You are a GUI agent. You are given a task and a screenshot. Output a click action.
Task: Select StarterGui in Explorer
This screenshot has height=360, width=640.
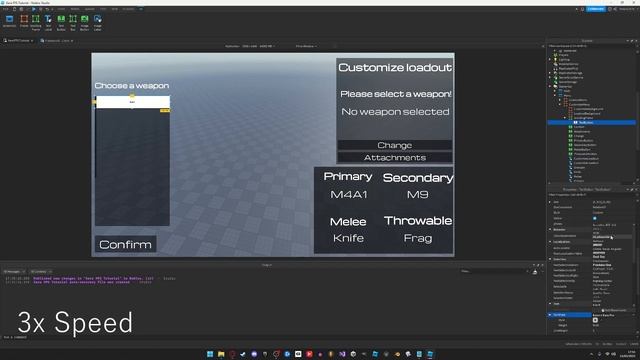(x=565, y=86)
